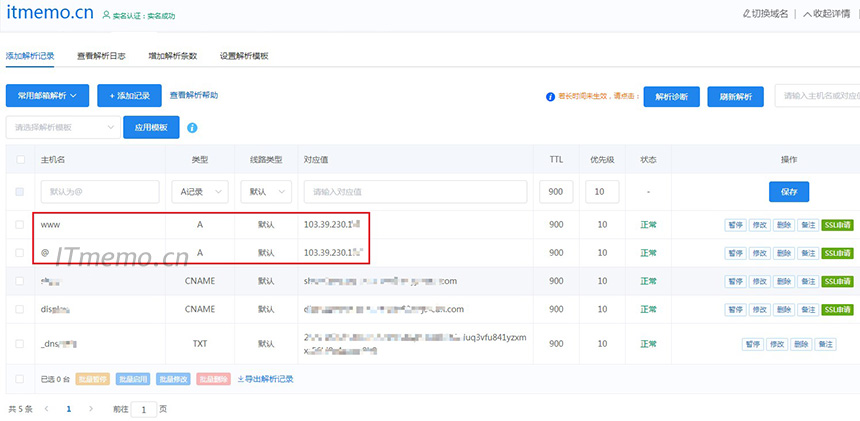Toggle the select-all checkbox in table header
Screen dimensions: 860x421
[20, 160]
